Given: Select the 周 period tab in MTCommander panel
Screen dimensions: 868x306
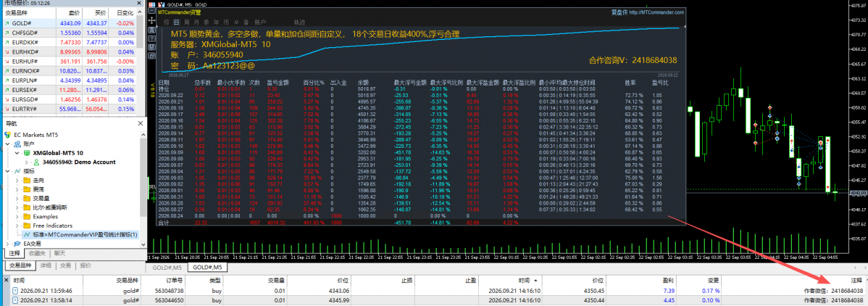Looking at the screenshot, I should point(186,22).
